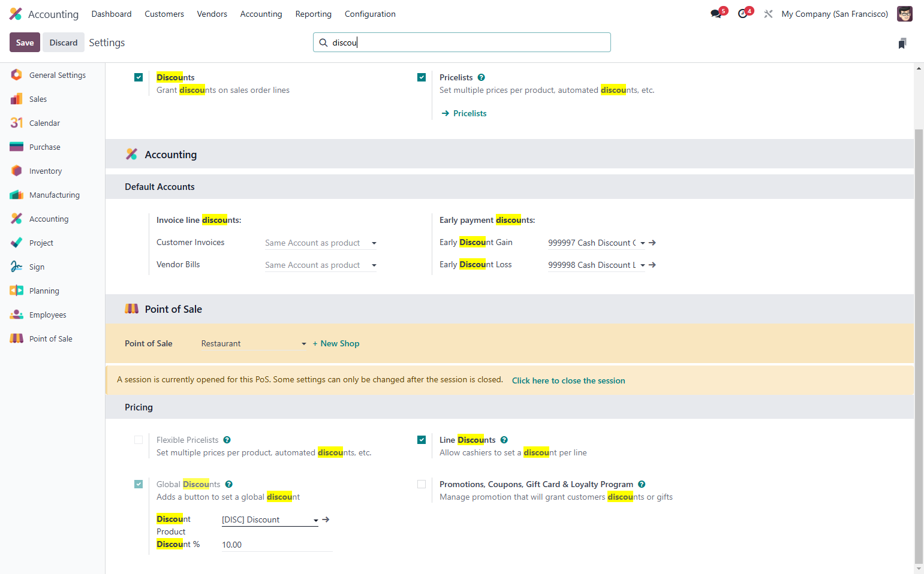Click the Pricelists help question icon
This screenshot has height=574, width=924.
pyautogui.click(x=481, y=77)
